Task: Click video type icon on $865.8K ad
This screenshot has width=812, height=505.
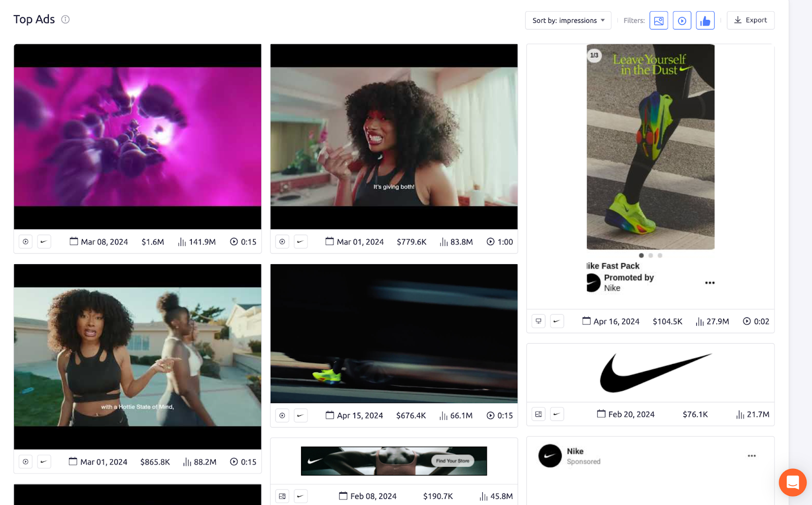Action: pyautogui.click(x=26, y=462)
